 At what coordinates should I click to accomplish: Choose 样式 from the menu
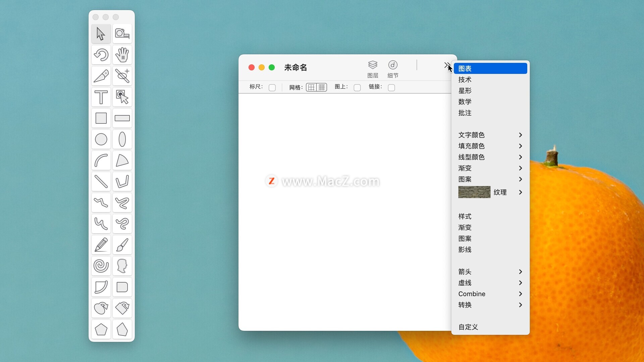tap(490, 216)
